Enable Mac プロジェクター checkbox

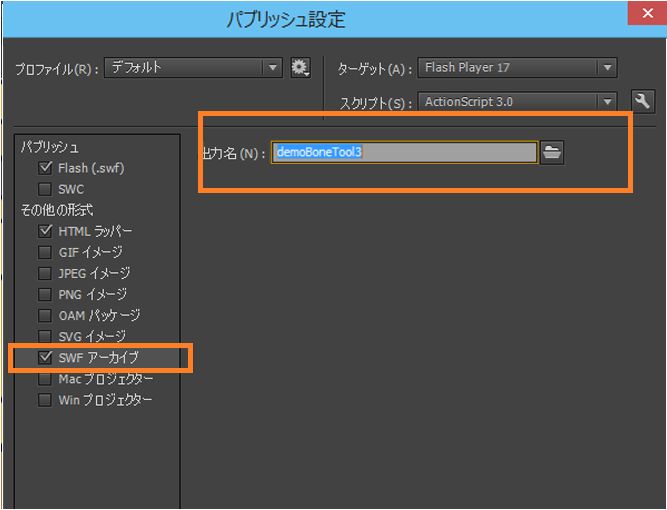click(x=45, y=379)
